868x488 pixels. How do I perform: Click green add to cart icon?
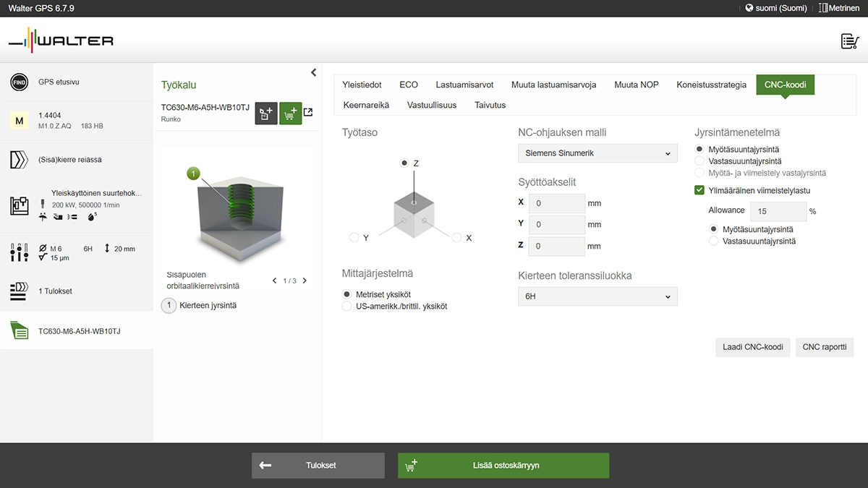point(291,114)
